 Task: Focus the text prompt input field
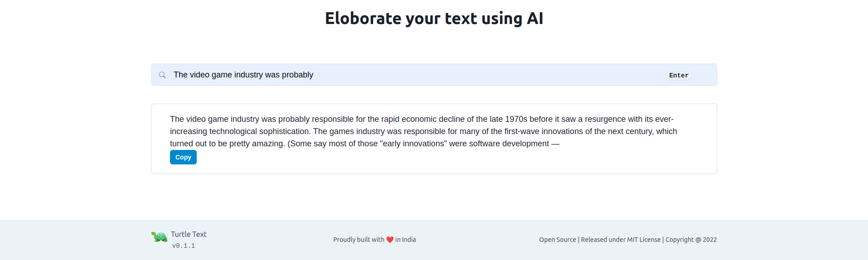pos(434,75)
